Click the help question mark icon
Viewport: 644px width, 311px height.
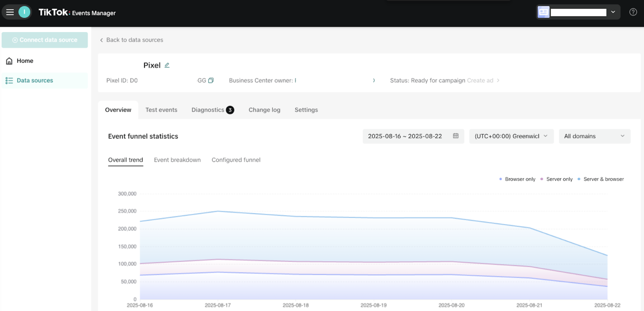coord(633,12)
